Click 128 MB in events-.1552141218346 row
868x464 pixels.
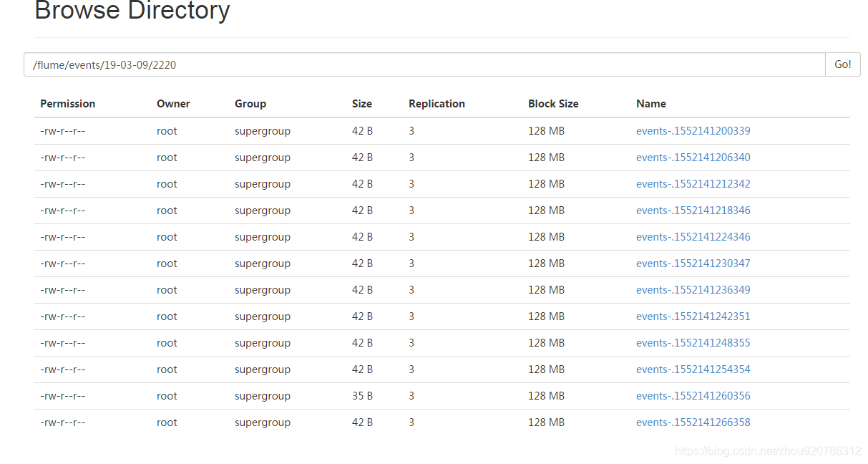(x=546, y=211)
